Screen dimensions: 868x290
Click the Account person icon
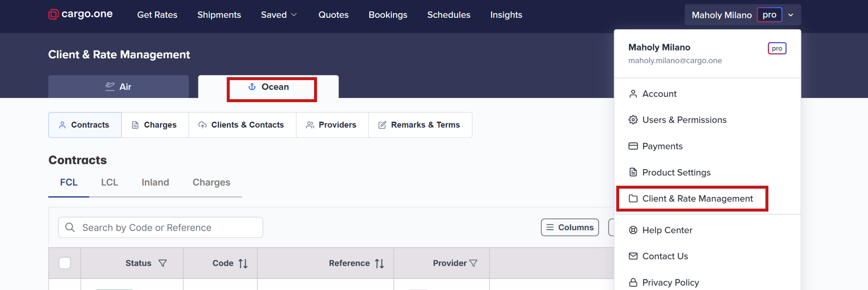click(x=633, y=94)
